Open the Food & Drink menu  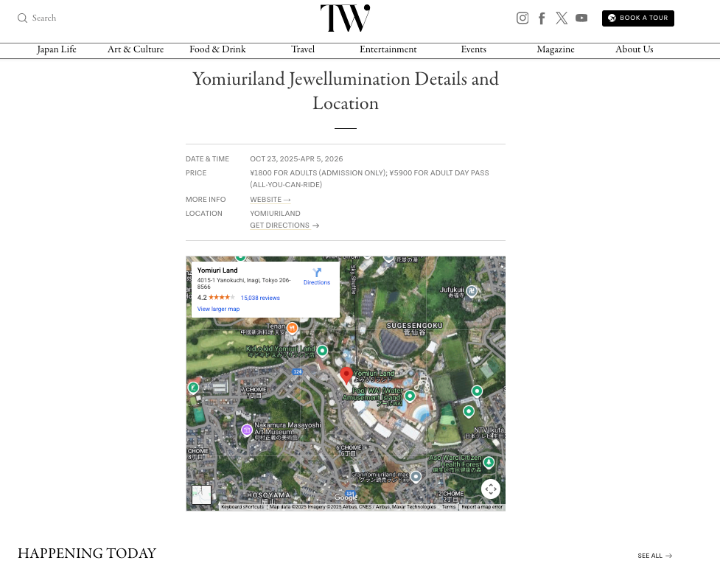(x=218, y=49)
